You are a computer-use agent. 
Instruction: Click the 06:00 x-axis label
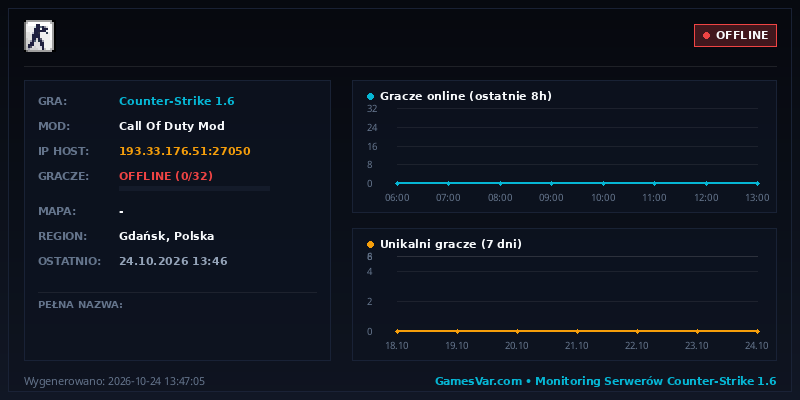point(397,197)
